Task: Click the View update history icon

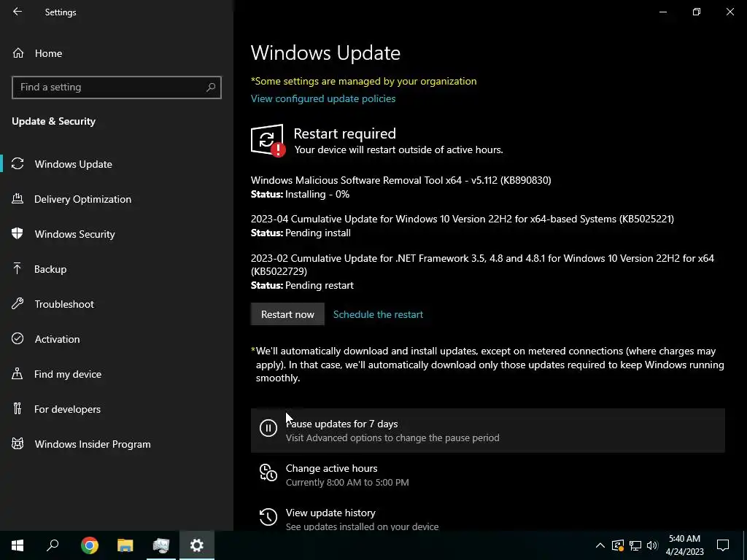Action: [268, 517]
